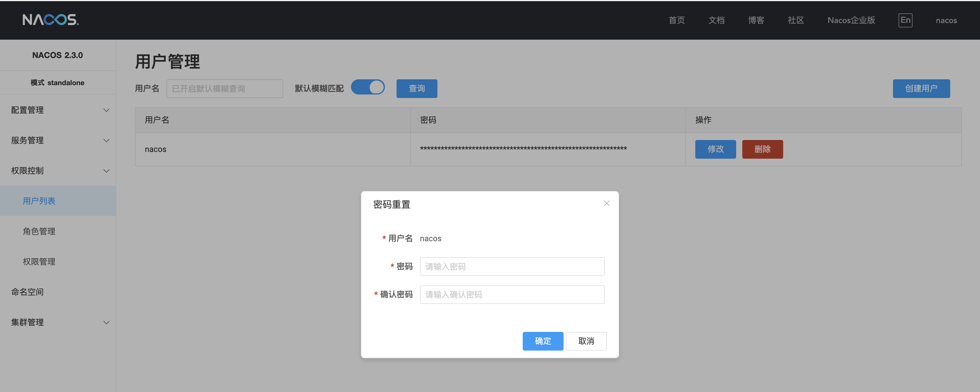
Task: Cancel the dialog with 取消
Action: click(586, 341)
